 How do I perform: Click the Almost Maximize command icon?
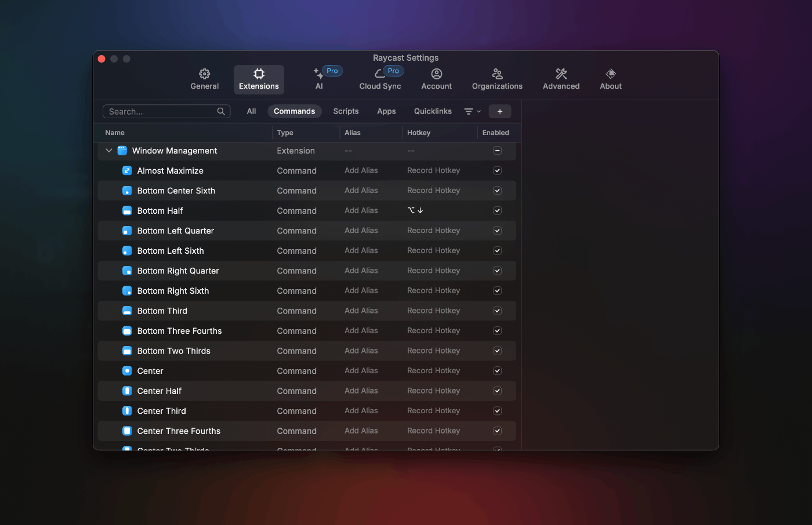point(127,170)
